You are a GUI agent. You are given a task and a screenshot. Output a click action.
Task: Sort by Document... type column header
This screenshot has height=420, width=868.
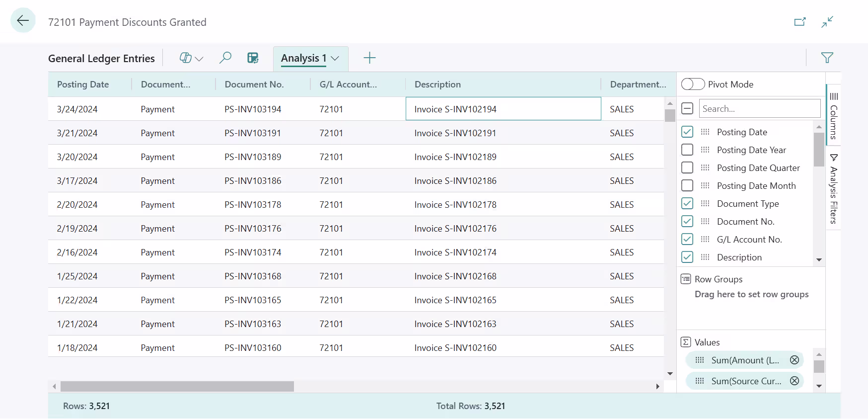pyautogui.click(x=165, y=84)
